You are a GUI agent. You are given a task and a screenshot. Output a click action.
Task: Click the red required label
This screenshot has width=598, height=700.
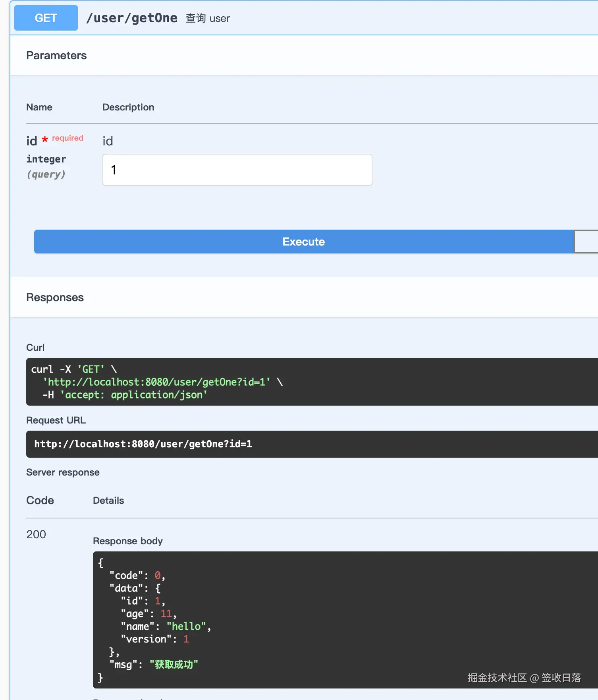(x=68, y=138)
